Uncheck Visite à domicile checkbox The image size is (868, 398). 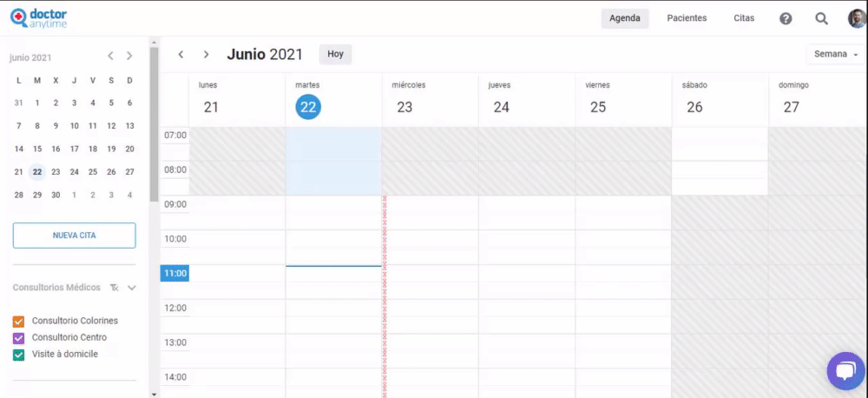point(19,355)
